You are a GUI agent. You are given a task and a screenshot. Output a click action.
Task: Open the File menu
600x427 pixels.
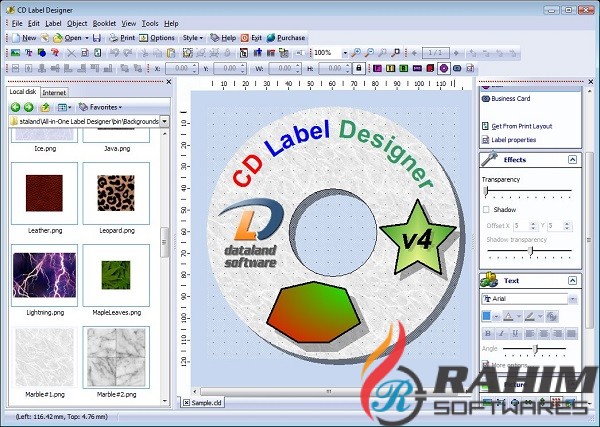[x=17, y=24]
